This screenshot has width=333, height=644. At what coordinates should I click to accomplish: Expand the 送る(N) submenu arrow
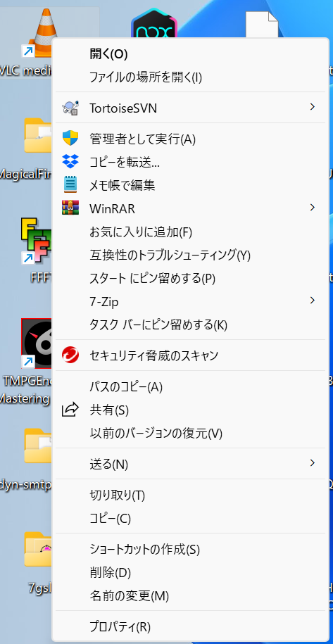313,463
